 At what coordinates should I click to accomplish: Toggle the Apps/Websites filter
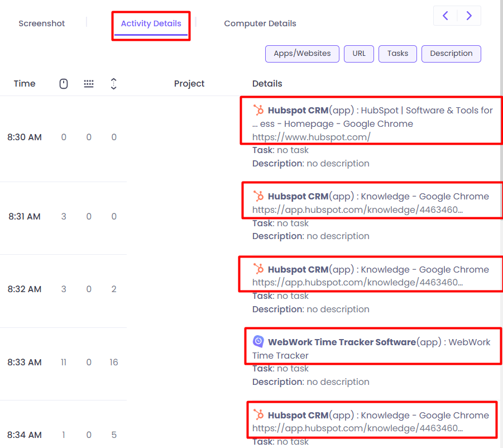tap(302, 54)
